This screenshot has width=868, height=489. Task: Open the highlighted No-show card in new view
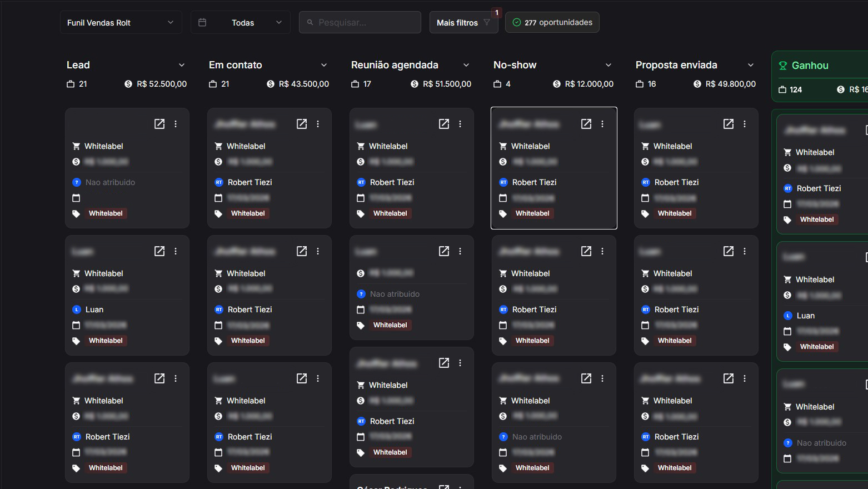click(x=586, y=124)
